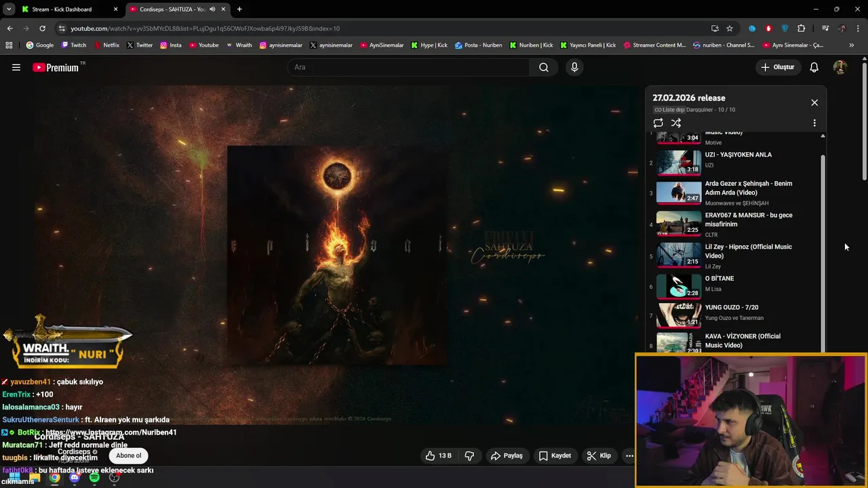Open the notifications bell
Screen dimensions: 868x488
[814, 67]
